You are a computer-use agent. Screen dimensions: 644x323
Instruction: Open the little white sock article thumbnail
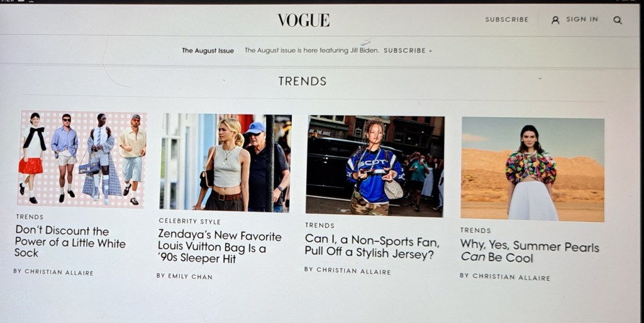tap(82, 159)
